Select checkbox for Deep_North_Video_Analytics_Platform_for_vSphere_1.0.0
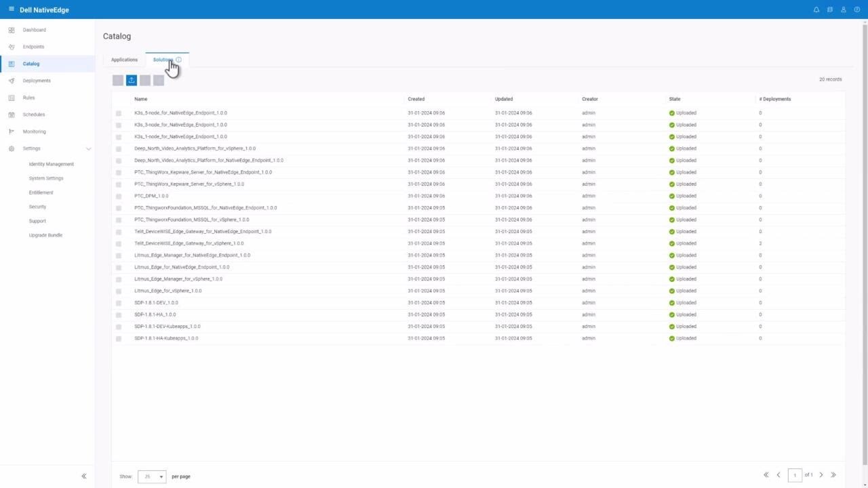 coord(119,149)
